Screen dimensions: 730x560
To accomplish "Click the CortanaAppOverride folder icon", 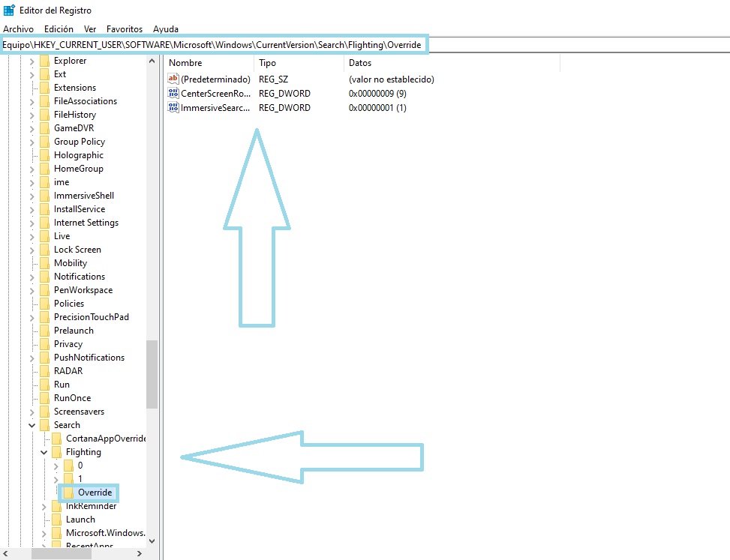I will click(x=56, y=438).
